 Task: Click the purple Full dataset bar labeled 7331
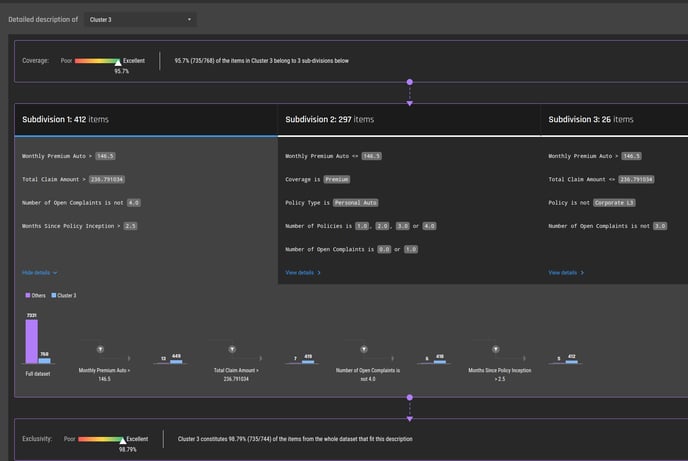pos(32,341)
